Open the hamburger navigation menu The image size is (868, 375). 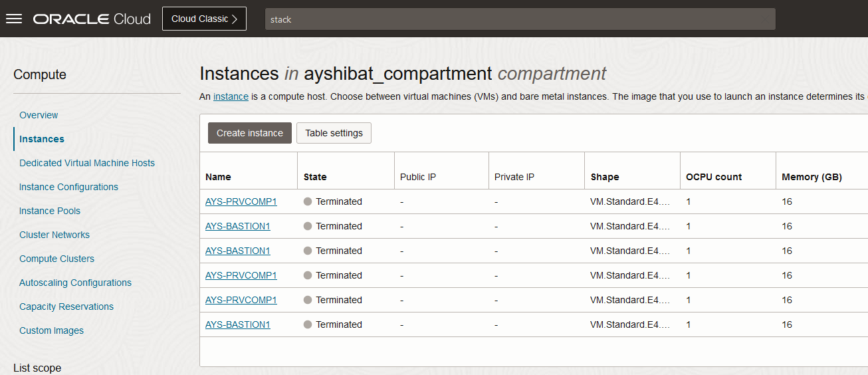click(x=14, y=19)
